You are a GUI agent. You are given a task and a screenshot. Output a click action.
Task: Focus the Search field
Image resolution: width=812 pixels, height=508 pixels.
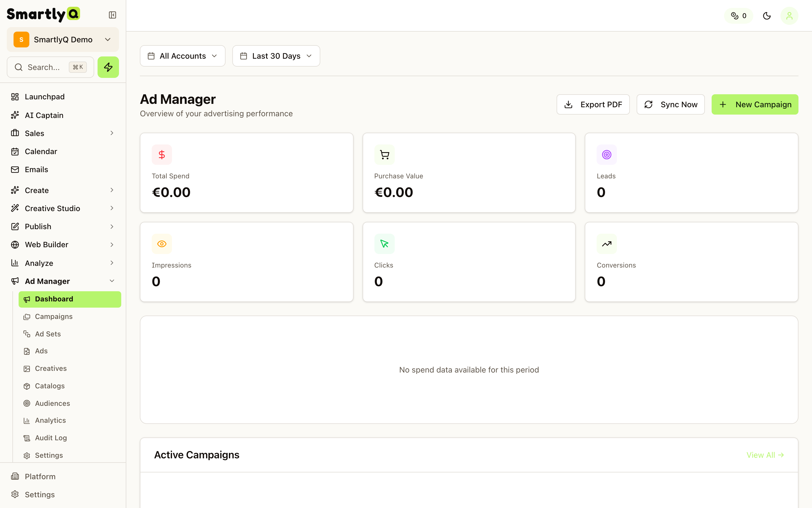pyautogui.click(x=50, y=67)
